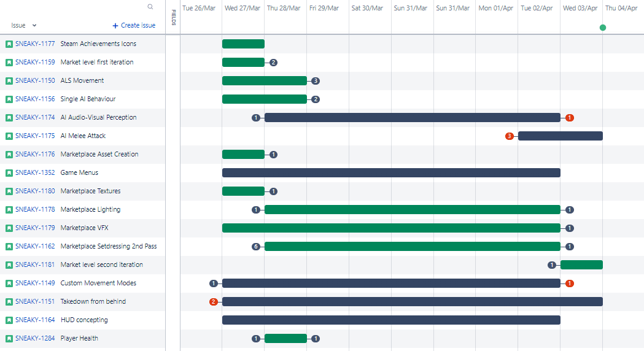The height and width of the screenshot is (351, 644).
Task: Click story icon beside SNEAKY-1284
Action: [x=9, y=339]
